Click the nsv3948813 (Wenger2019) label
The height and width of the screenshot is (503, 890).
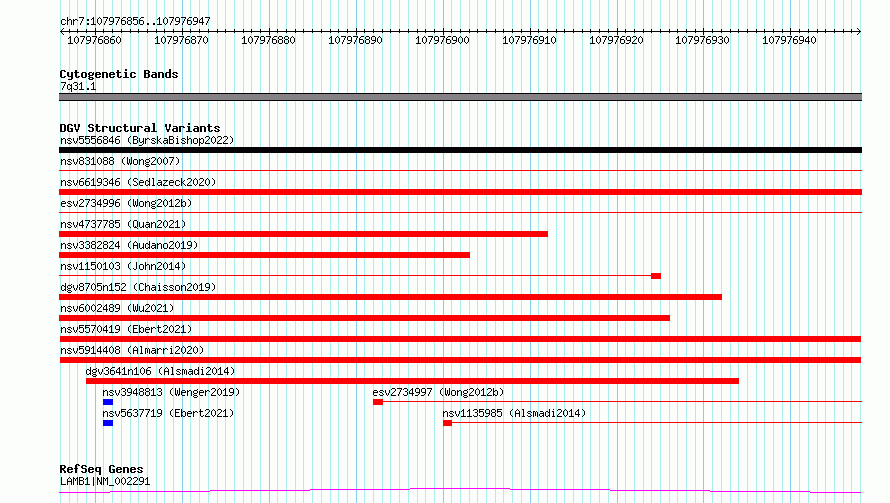pyautogui.click(x=171, y=392)
